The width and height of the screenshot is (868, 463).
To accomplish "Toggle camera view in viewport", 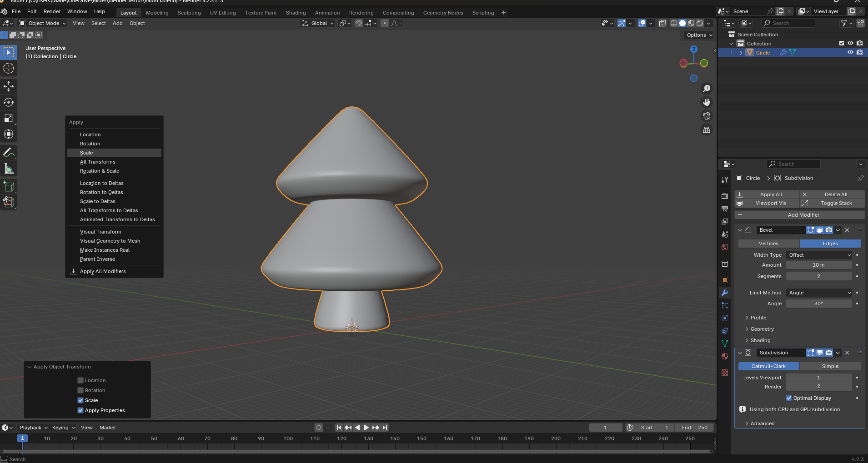I will [706, 116].
